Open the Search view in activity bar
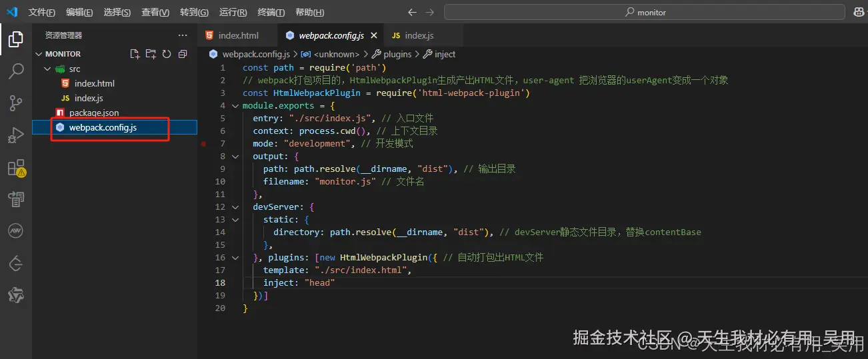Image resolution: width=868 pixels, height=359 pixels. (x=15, y=71)
